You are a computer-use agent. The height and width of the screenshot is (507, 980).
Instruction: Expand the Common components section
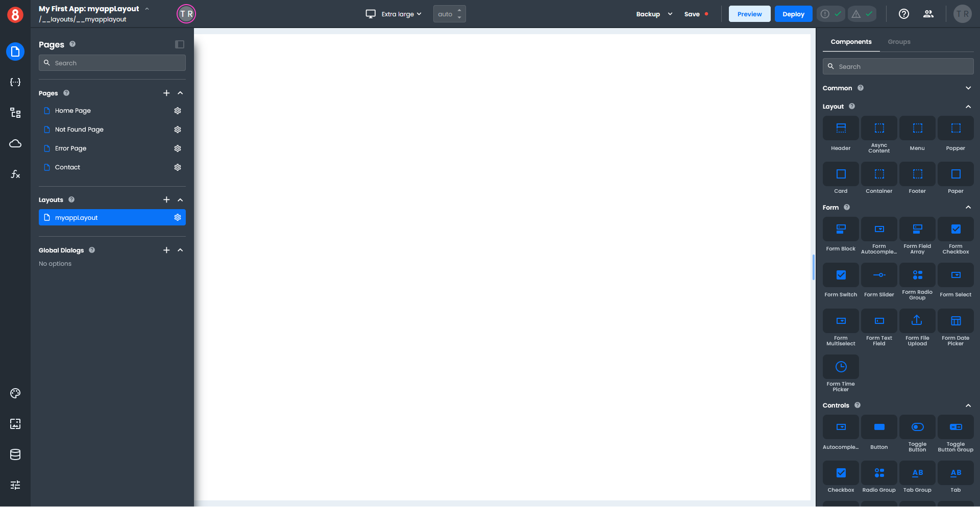968,88
